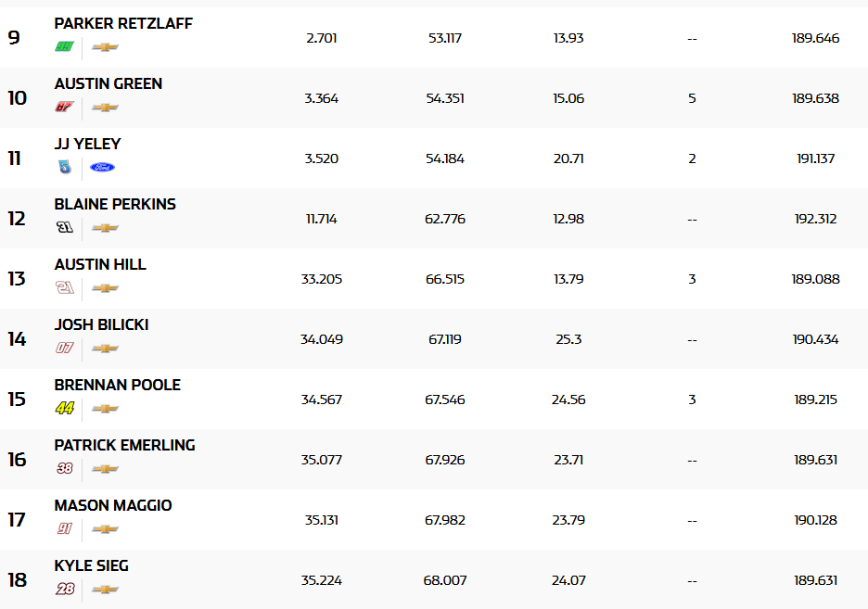Click the yellow number 44 car badge
The width and height of the screenshot is (868, 609).
click(x=64, y=409)
